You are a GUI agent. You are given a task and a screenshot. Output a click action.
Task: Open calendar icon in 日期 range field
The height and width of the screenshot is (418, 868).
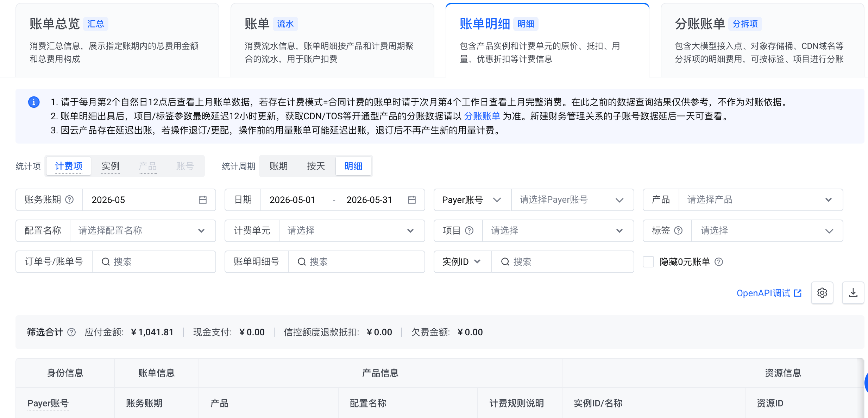click(411, 200)
